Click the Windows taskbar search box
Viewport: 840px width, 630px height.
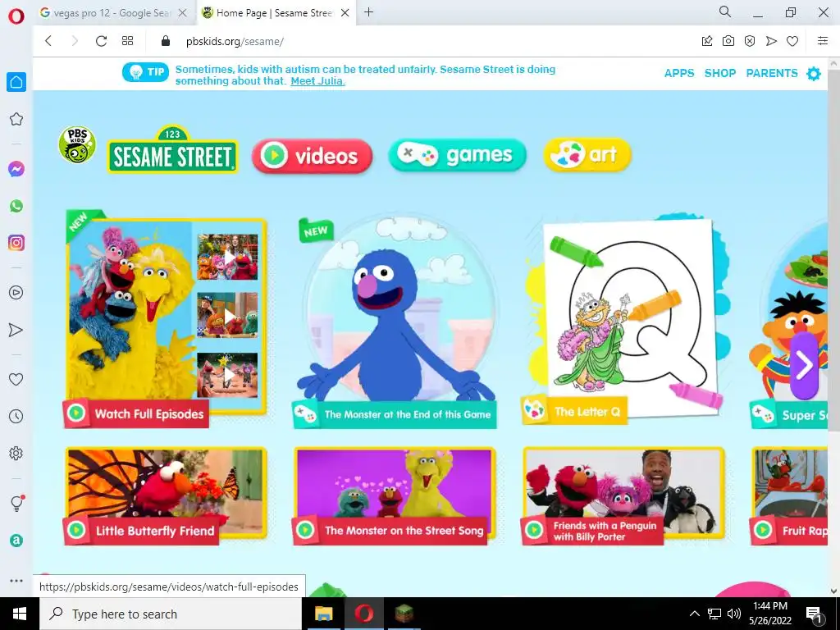(171, 614)
